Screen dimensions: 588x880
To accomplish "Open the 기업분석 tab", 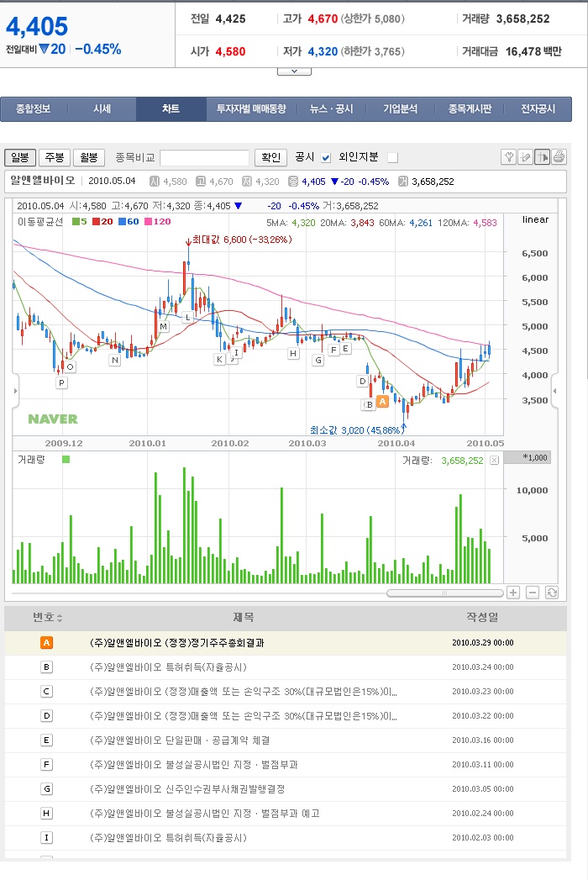I will (401, 109).
